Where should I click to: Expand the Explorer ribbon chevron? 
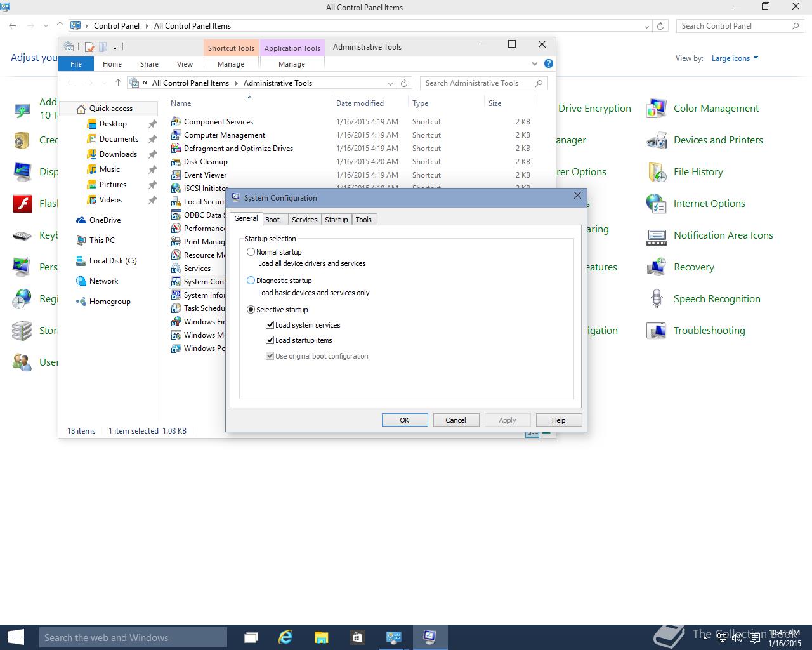[x=535, y=63]
